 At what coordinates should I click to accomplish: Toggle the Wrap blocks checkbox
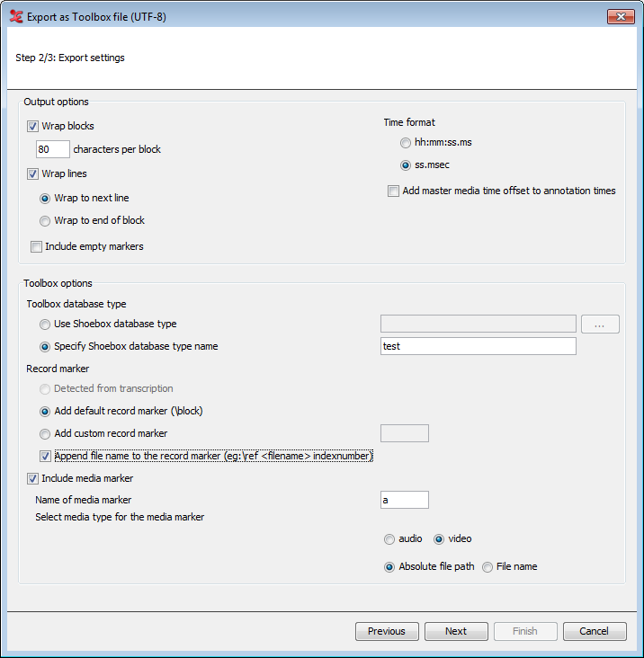pyautogui.click(x=33, y=127)
